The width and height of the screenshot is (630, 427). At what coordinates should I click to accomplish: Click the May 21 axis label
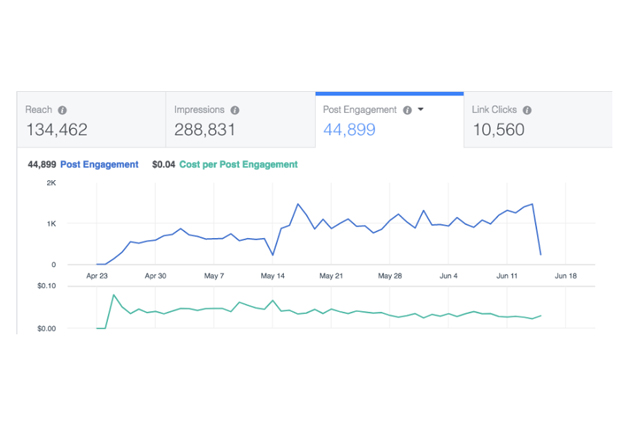(331, 276)
